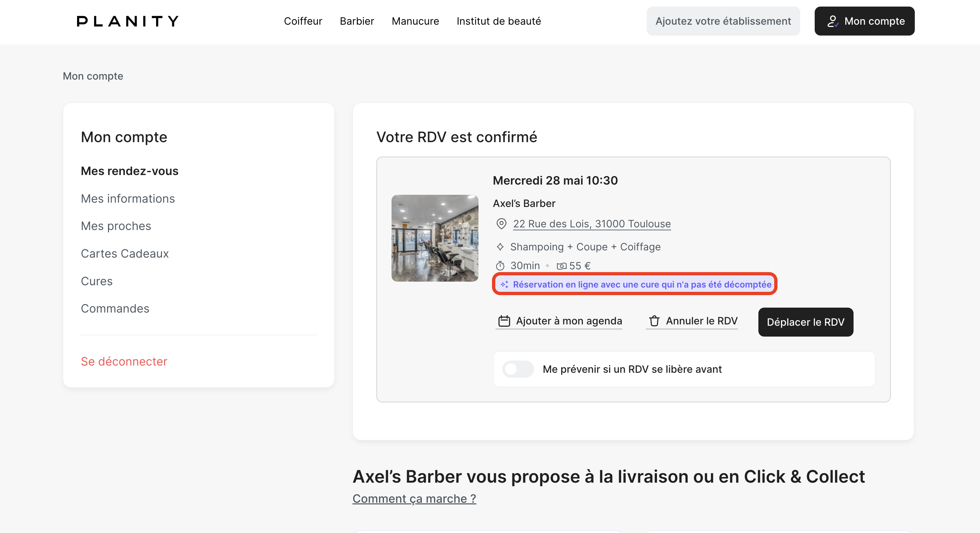Image resolution: width=980 pixels, height=533 pixels.
Task: Click the trash icon next to Annuler le RDV
Action: coord(654,321)
